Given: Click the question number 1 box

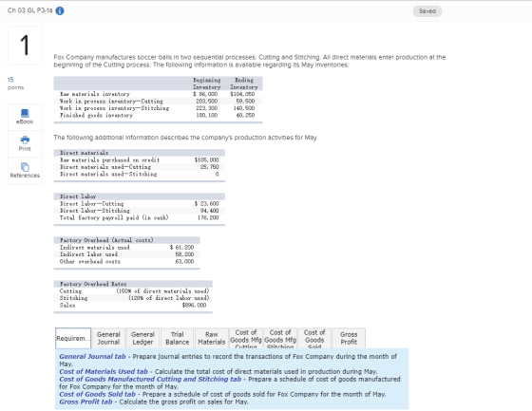Looking at the screenshot, I should coord(25,46).
